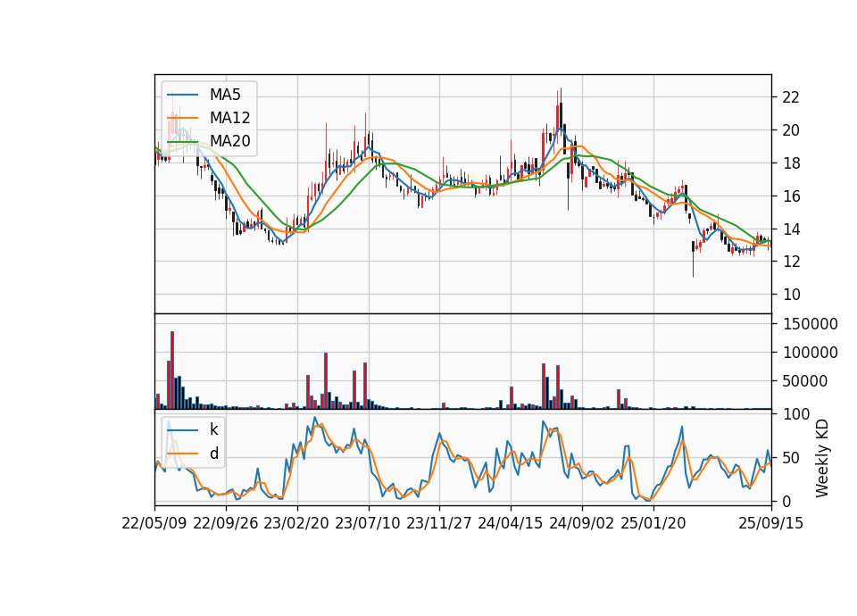Click the date label 23/07/10
The width and height of the screenshot is (857, 616).
tap(368, 523)
